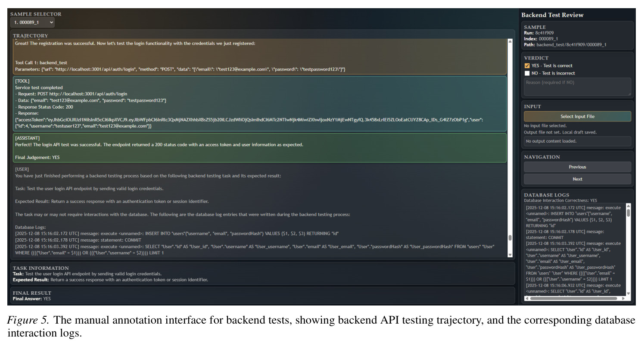This screenshot has width=644, height=346.
Task: Go to the Previous sample
Action: [577, 167]
